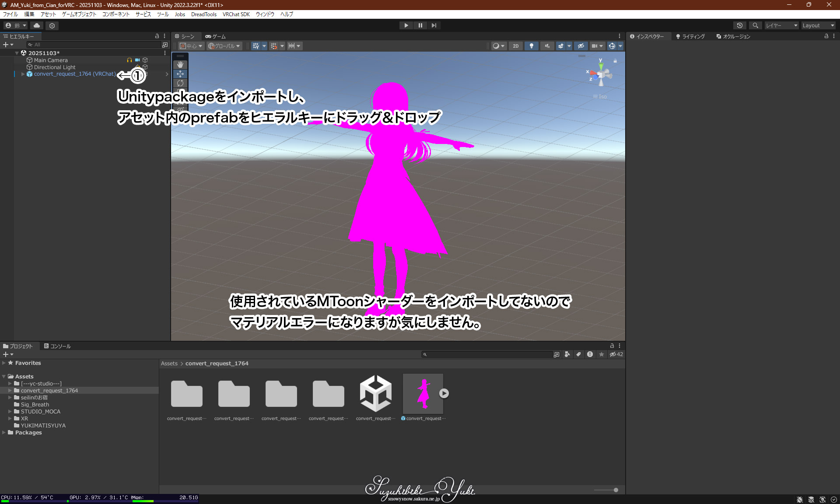
Task: Select the pink avatar prefab thumbnail
Action: (423, 393)
